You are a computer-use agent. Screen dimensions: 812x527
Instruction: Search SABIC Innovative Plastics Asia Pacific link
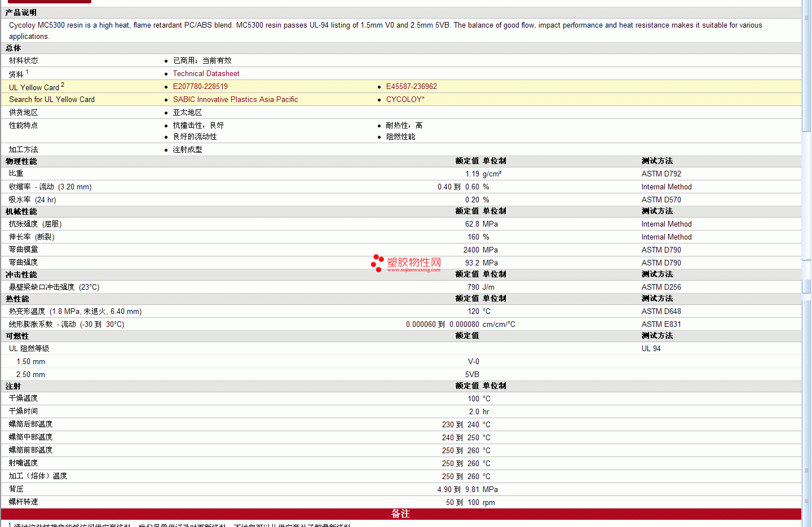click(235, 100)
